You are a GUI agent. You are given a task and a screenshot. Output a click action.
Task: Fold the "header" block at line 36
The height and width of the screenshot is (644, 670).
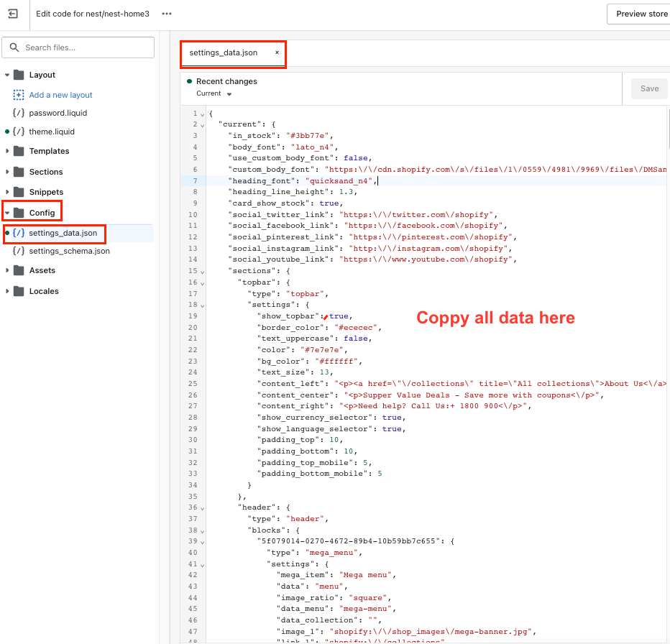[x=203, y=509]
